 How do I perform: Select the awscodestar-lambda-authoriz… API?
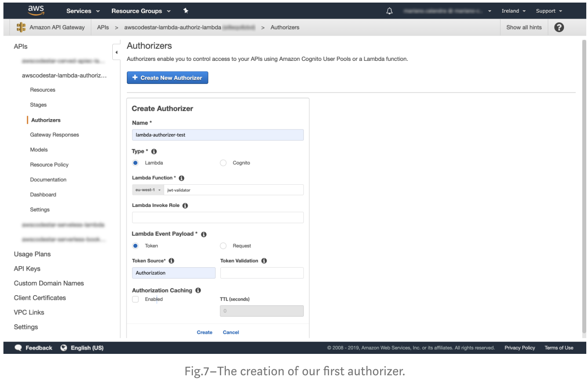(64, 75)
